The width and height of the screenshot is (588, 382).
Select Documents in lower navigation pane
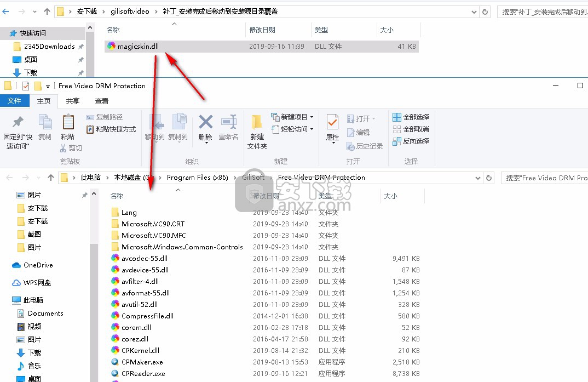(45, 313)
